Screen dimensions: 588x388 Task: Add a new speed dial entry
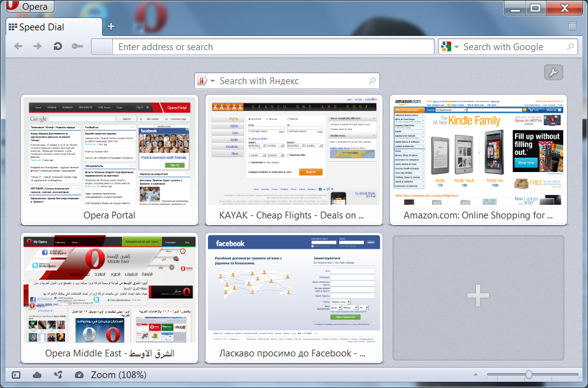click(x=478, y=298)
